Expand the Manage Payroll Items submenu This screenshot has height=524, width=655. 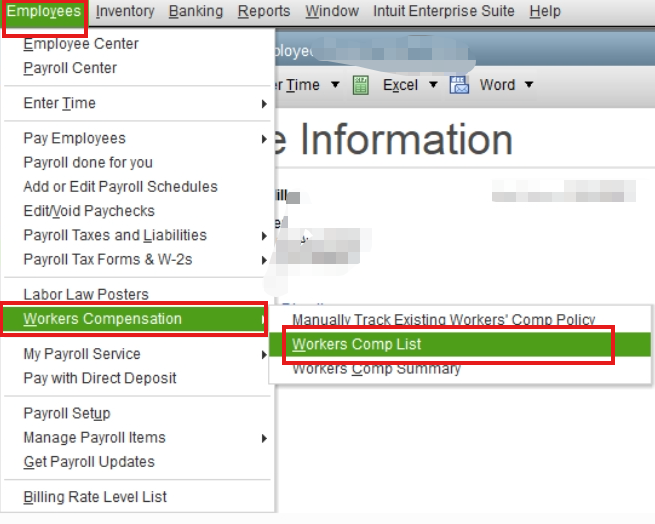point(138,438)
